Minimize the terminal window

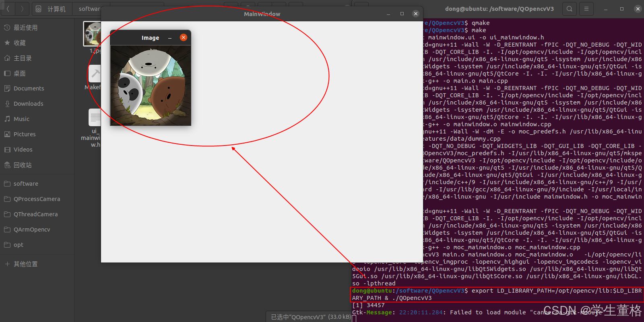[606, 9]
